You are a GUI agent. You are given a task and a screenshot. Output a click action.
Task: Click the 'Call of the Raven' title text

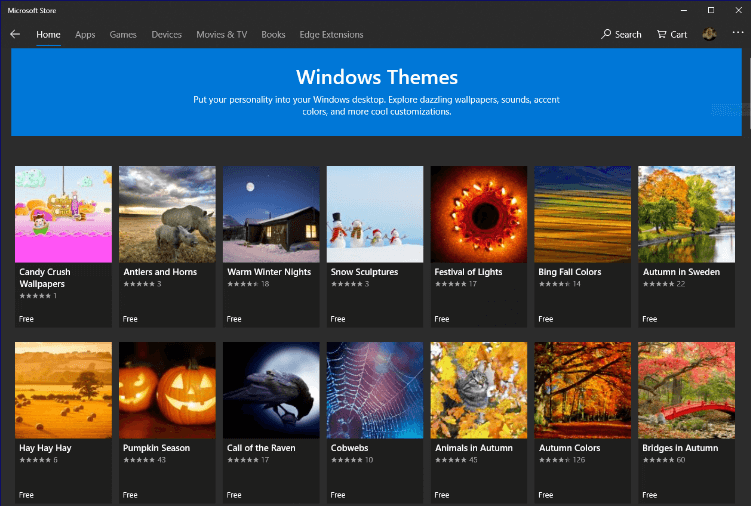click(261, 448)
